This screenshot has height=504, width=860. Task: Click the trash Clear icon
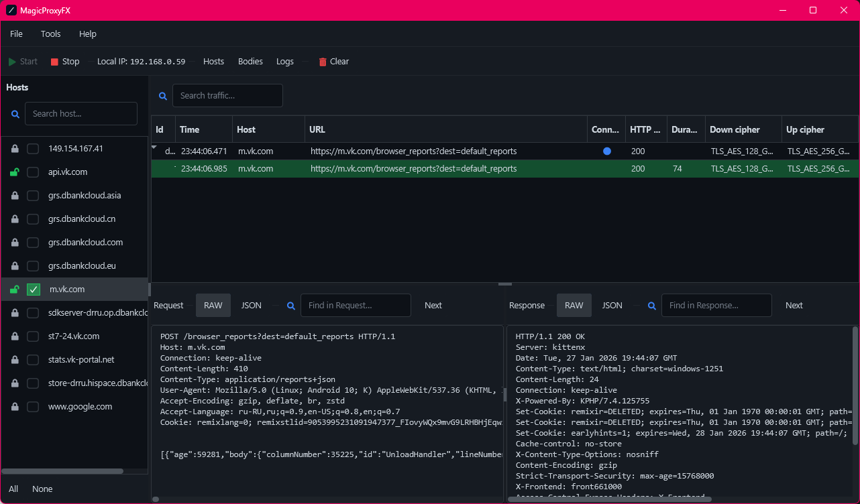click(x=323, y=62)
